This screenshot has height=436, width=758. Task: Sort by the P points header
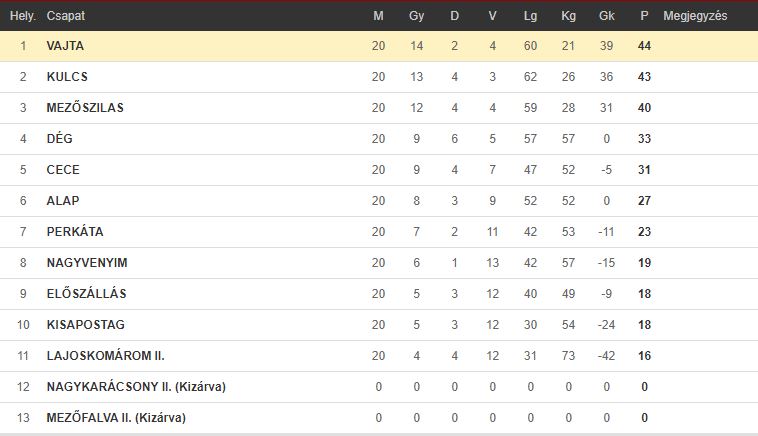point(644,16)
